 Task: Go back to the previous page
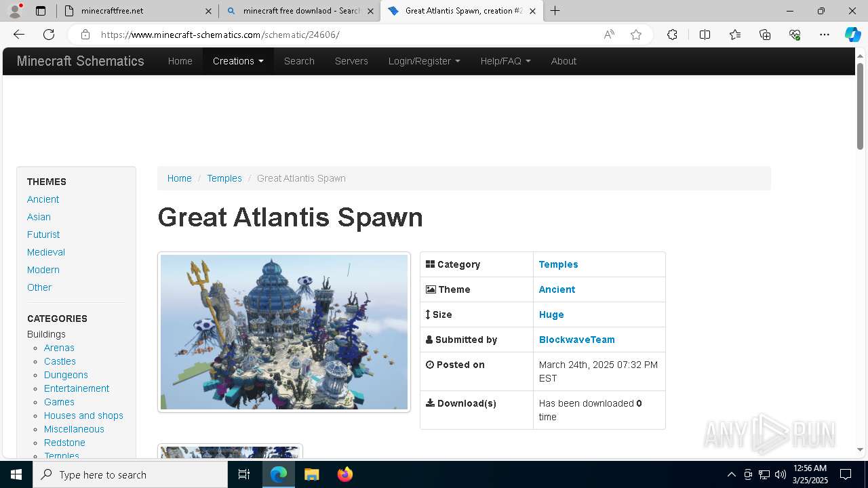(x=19, y=35)
